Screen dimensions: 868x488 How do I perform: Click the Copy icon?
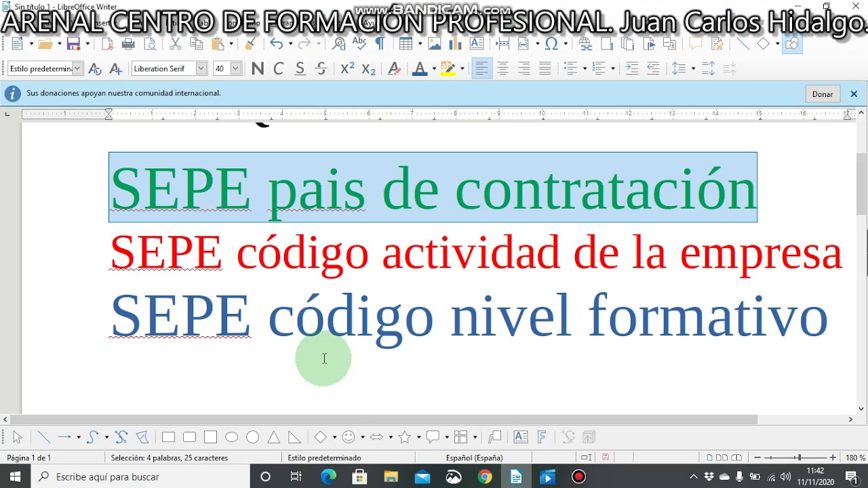tap(197, 44)
